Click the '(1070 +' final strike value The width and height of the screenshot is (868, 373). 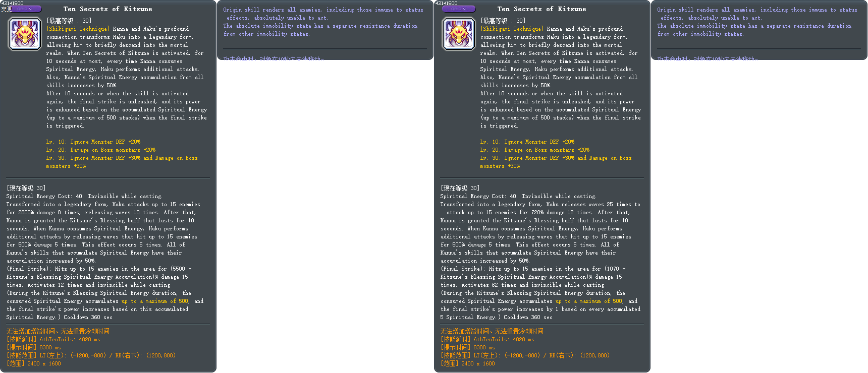point(615,269)
